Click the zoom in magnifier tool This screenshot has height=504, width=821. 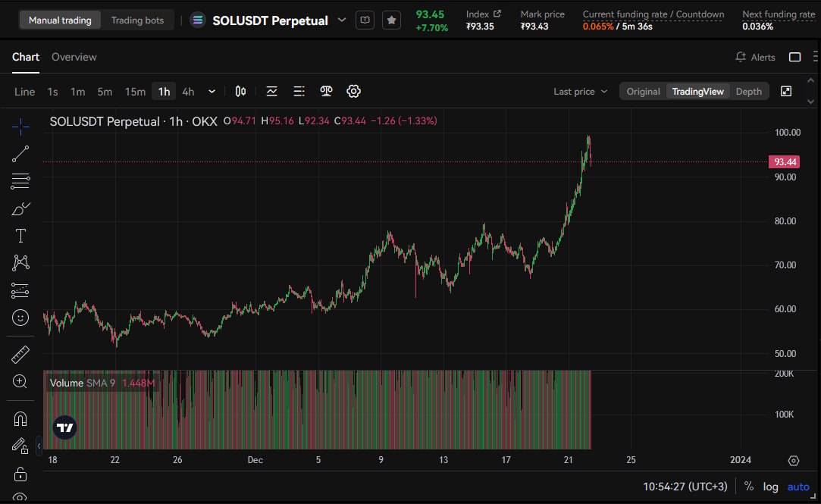click(20, 381)
